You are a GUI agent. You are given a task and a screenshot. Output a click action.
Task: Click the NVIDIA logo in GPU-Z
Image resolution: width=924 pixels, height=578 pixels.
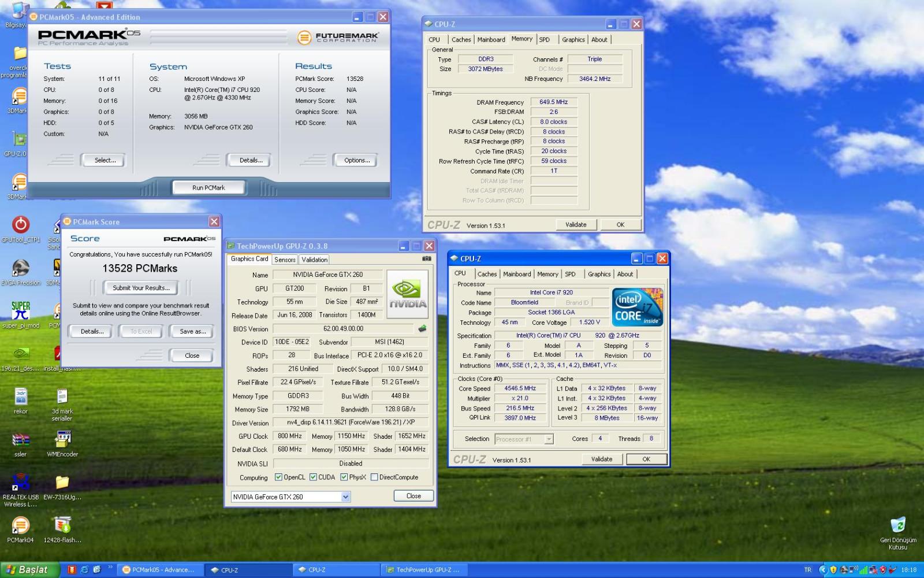(408, 294)
